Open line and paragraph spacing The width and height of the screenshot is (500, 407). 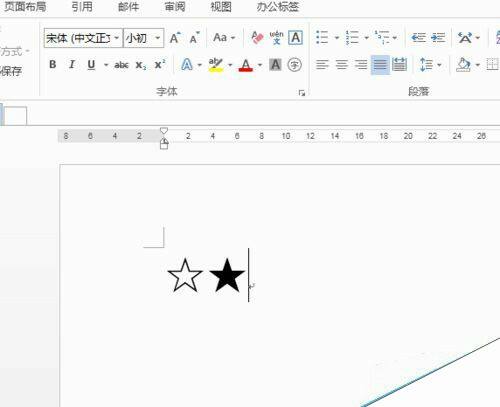[x=426, y=64]
